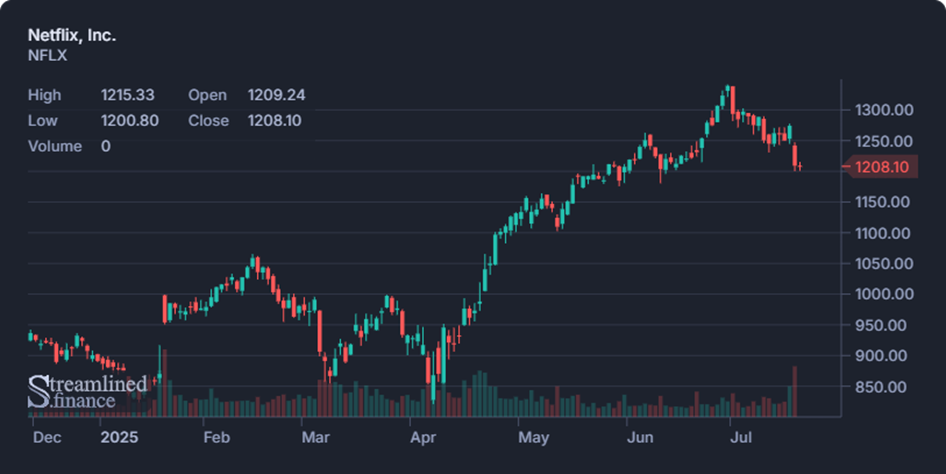This screenshot has height=474, width=946.
Task: Click the 1100.00 price axis label
Action: click(x=883, y=233)
